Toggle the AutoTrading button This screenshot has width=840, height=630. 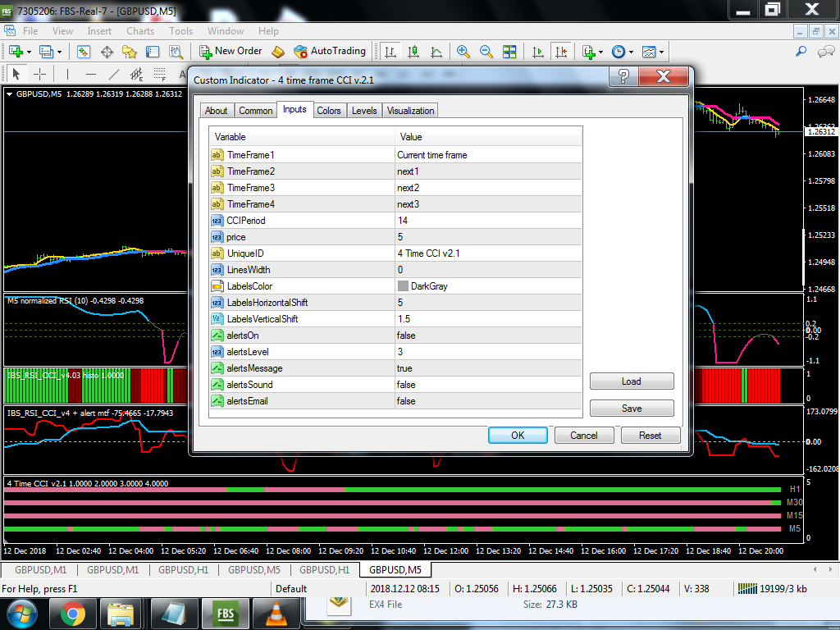[x=329, y=51]
